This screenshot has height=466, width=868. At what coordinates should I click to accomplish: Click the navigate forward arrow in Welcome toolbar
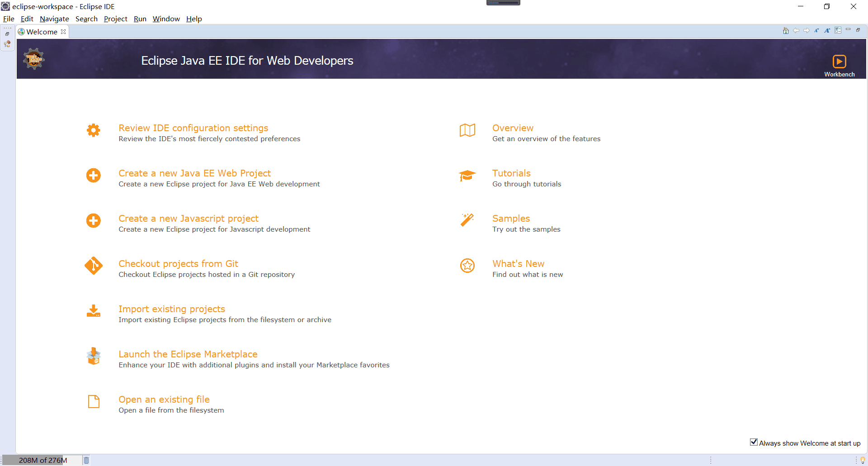pyautogui.click(x=807, y=30)
